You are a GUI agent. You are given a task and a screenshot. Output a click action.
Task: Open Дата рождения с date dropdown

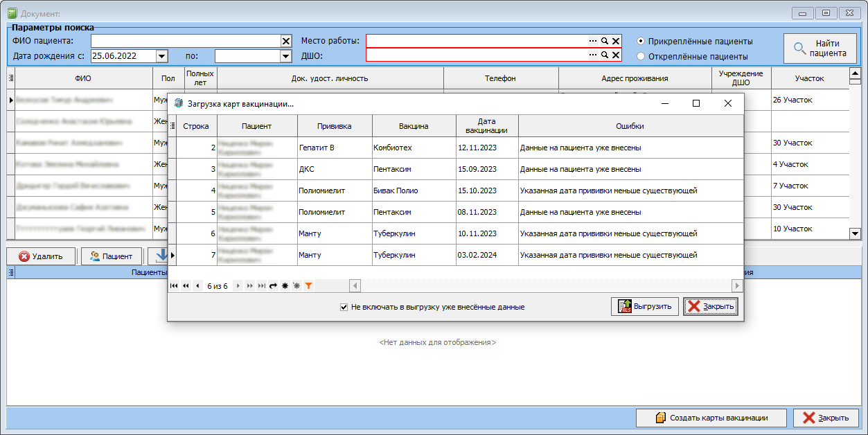(162, 56)
